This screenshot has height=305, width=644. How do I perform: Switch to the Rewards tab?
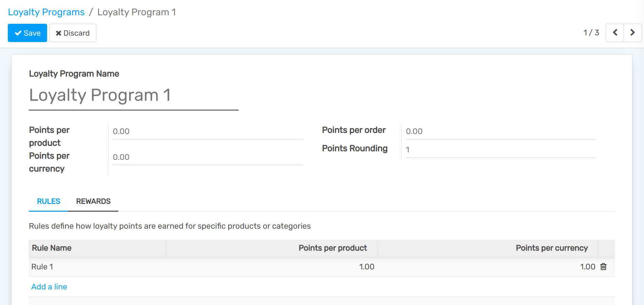(93, 202)
